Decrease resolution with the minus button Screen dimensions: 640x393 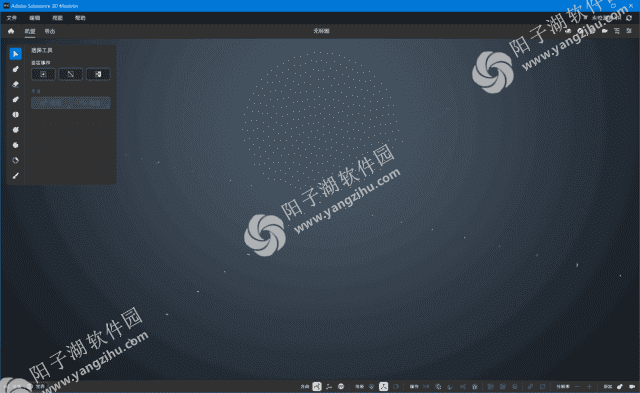tap(577, 386)
